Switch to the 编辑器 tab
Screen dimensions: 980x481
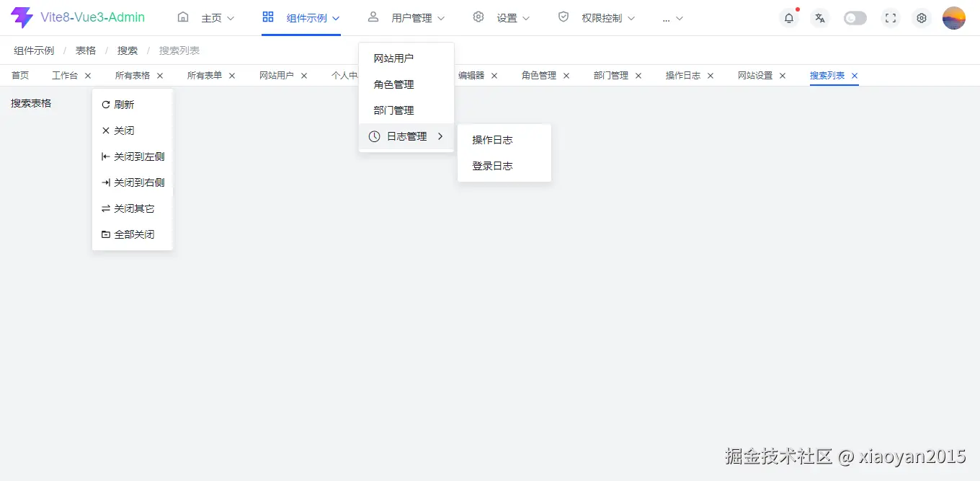(x=471, y=75)
